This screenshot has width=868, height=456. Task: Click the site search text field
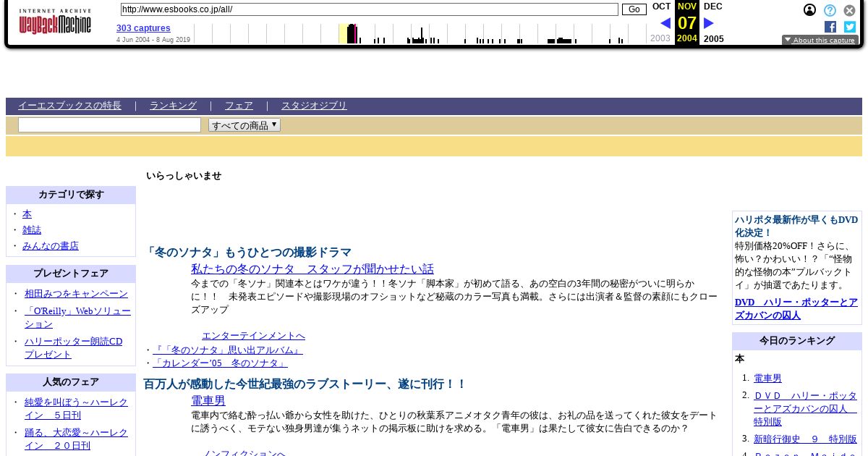[x=109, y=125]
